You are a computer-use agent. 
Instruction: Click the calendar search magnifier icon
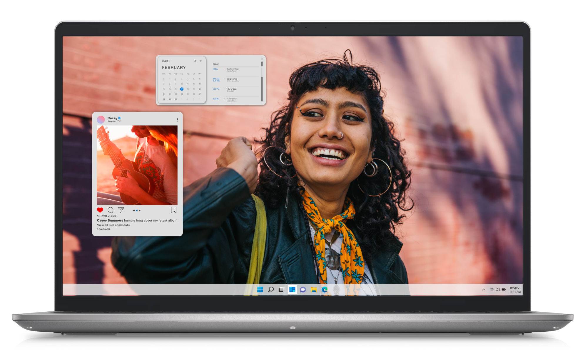[195, 61]
